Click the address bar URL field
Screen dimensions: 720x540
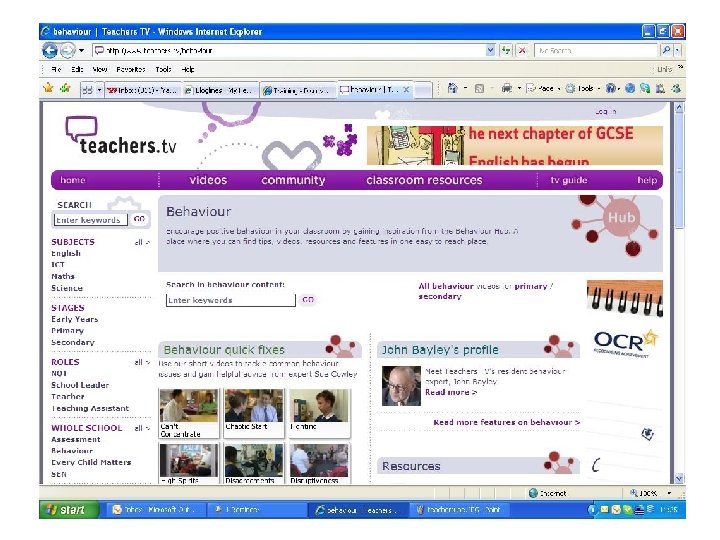click(x=289, y=51)
